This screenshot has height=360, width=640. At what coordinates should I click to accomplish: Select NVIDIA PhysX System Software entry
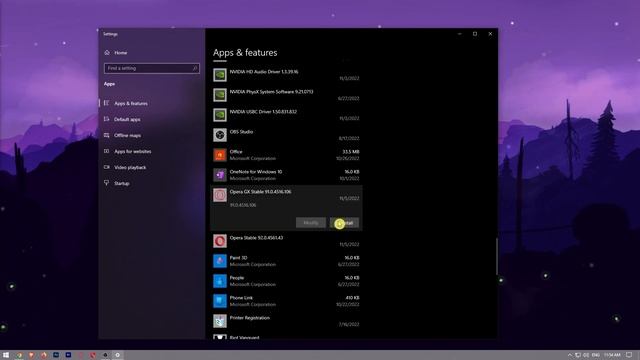pyautogui.click(x=286, y=95)
